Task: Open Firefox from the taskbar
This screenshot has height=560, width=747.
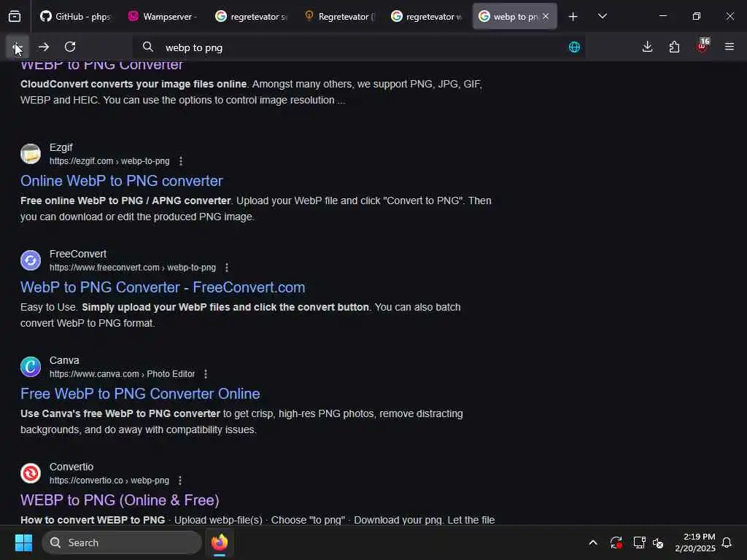Action: pyautogui.click(x=220, y=542)
